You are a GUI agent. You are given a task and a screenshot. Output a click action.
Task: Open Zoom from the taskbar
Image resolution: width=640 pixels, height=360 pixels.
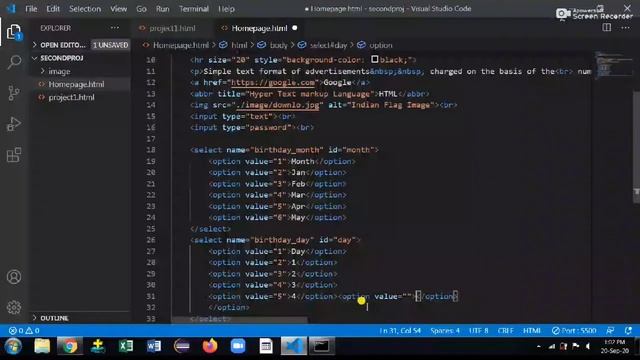[x=238, y=346]
